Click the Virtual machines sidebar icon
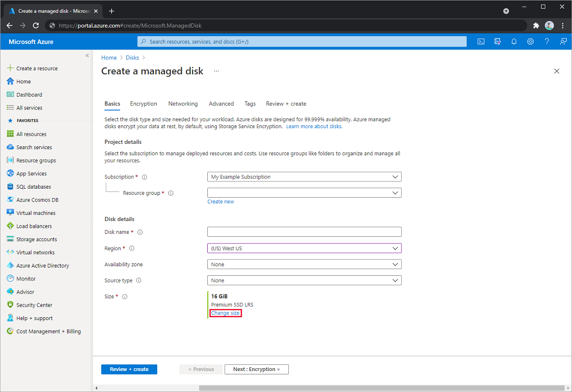 10,213
